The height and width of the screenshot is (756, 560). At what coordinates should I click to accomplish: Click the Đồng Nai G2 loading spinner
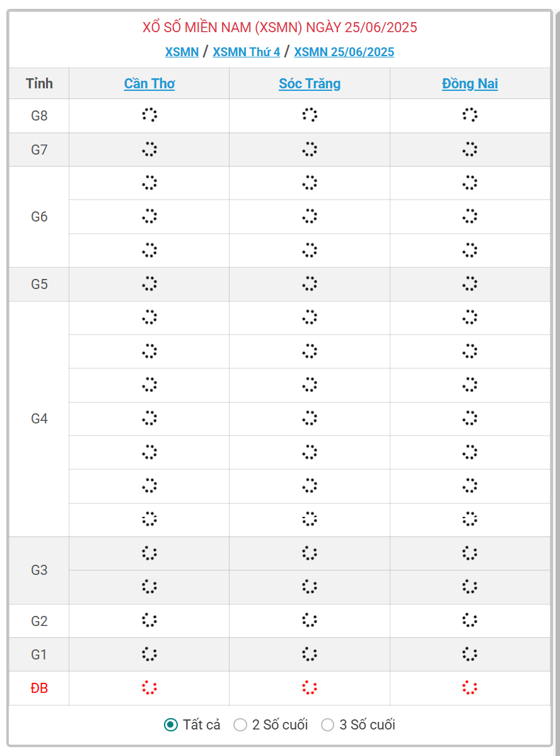[470, 620]
